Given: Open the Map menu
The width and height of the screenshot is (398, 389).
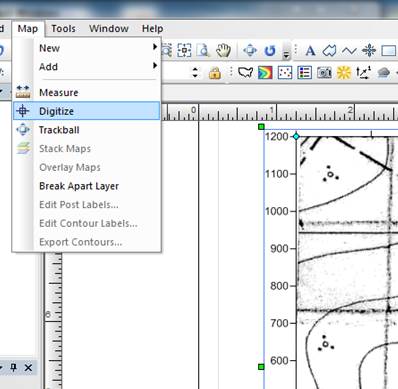Looking at the screenshot, I should 28,29.
